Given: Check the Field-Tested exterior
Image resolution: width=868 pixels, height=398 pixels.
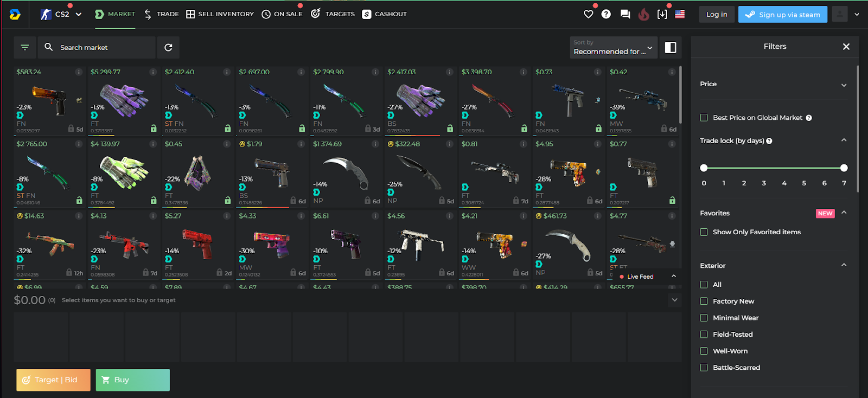Looking at the screenshot, I should [704, 335].
